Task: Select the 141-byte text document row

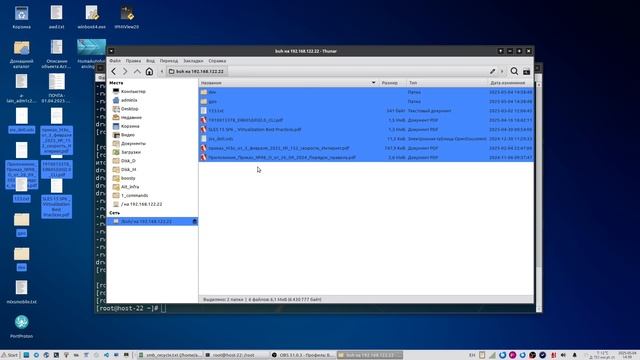Action: pyautogui.click(x=366, y=111)
